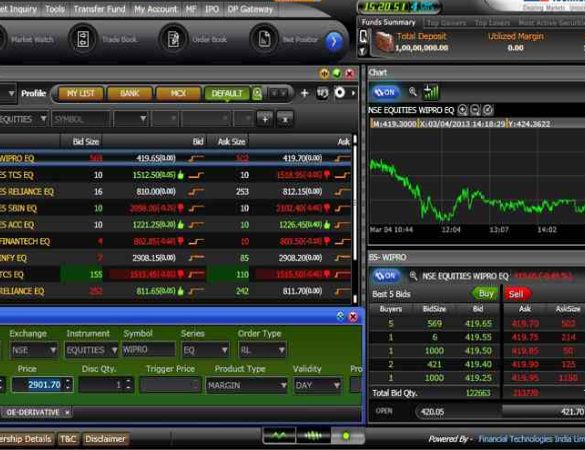The width and height of the screenshot is (585, 450).
Task: Open the Disclaimer link
Action: [x=105, y=439]
